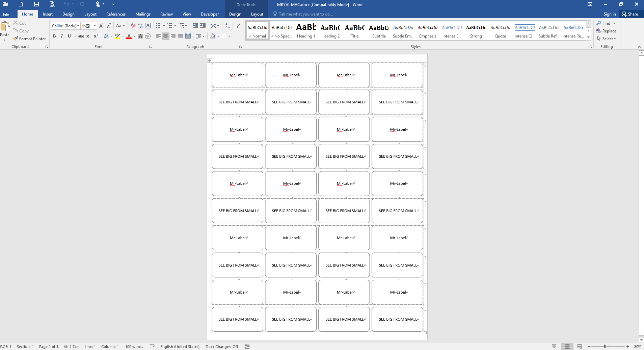Click the Clear All Formatting eraser icon
Image resolution: width=644 pixels, height=350 pixels.
click(133, 26)
